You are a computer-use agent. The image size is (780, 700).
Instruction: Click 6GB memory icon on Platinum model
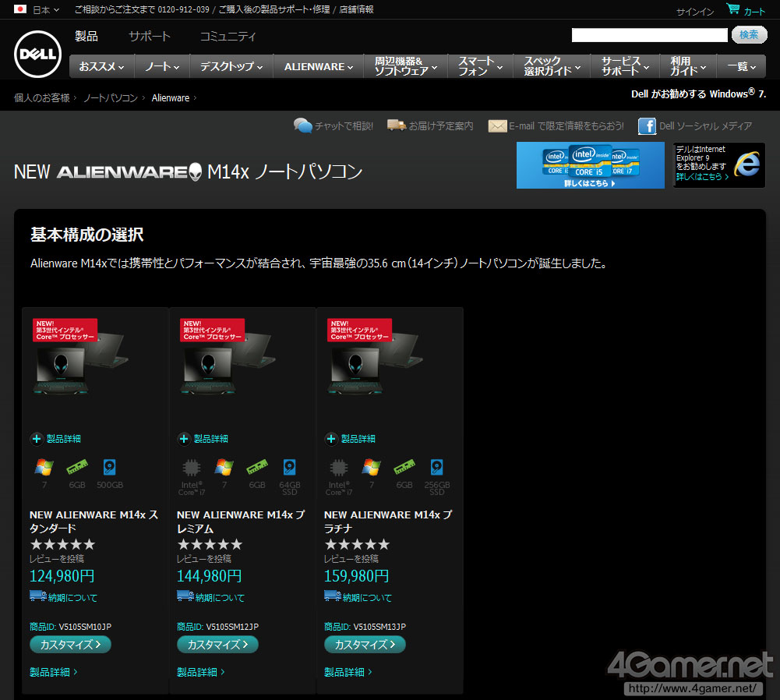[404, 467]
